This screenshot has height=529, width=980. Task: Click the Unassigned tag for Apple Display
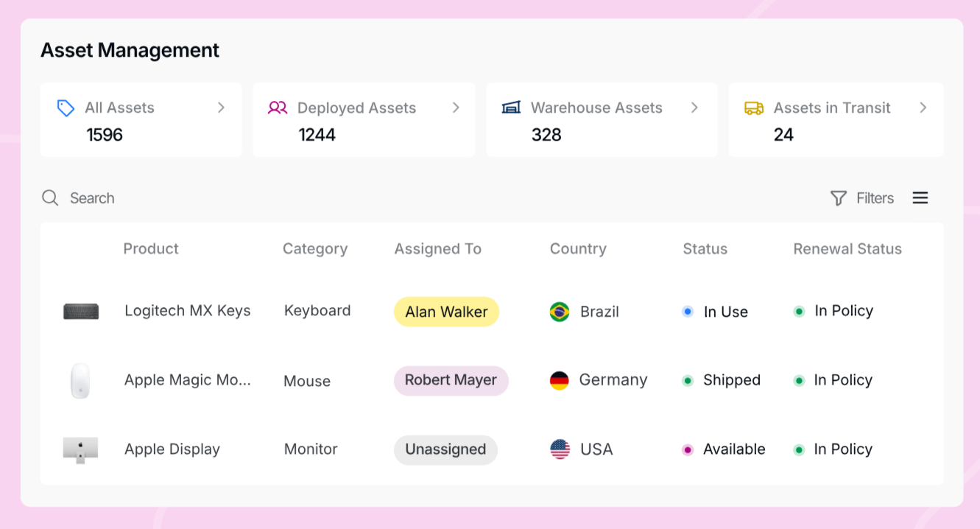click(445, 449)
